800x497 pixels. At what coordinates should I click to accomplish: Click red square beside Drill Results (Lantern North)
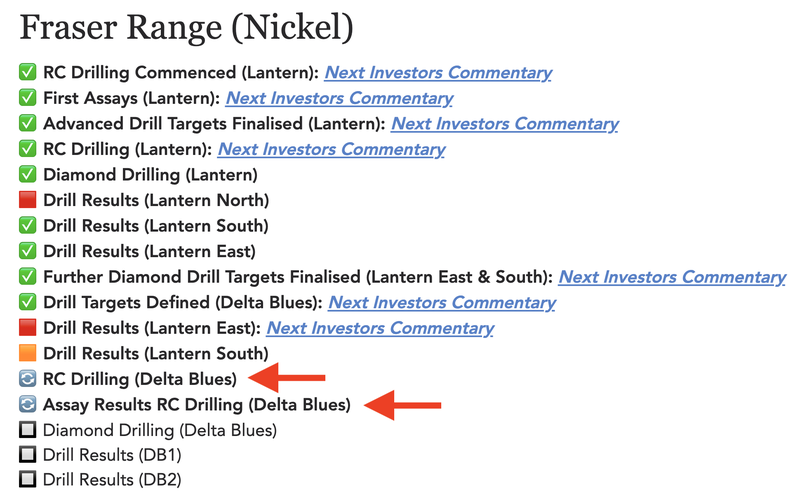click(x=28, y=200)
